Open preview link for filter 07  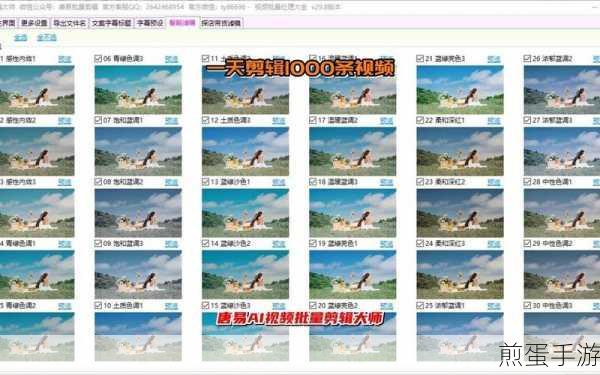click(x=171, y=121)
